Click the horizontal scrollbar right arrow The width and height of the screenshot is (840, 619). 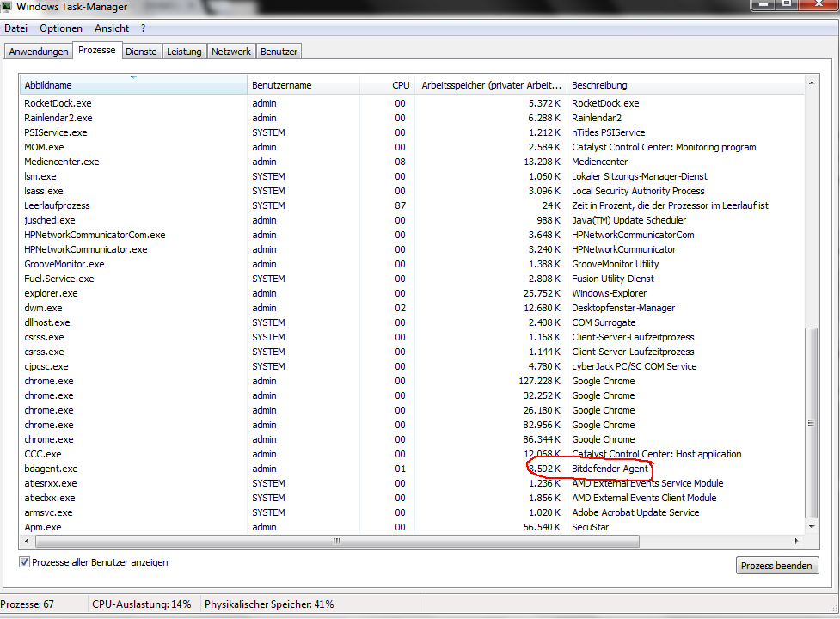(797, 542)
